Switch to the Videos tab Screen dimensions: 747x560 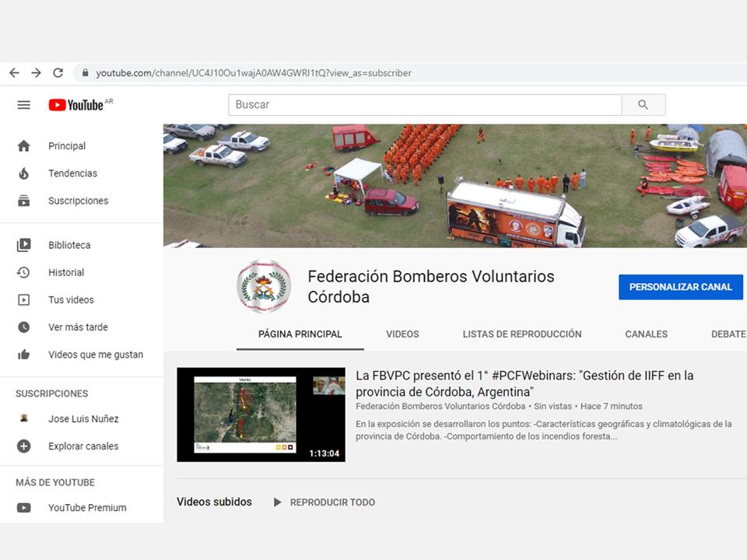pos(402,334)
